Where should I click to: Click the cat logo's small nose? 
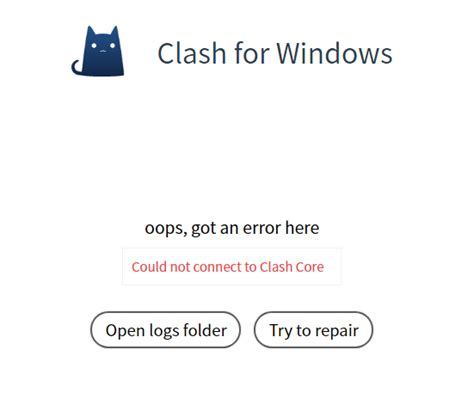tap(103, 51)
